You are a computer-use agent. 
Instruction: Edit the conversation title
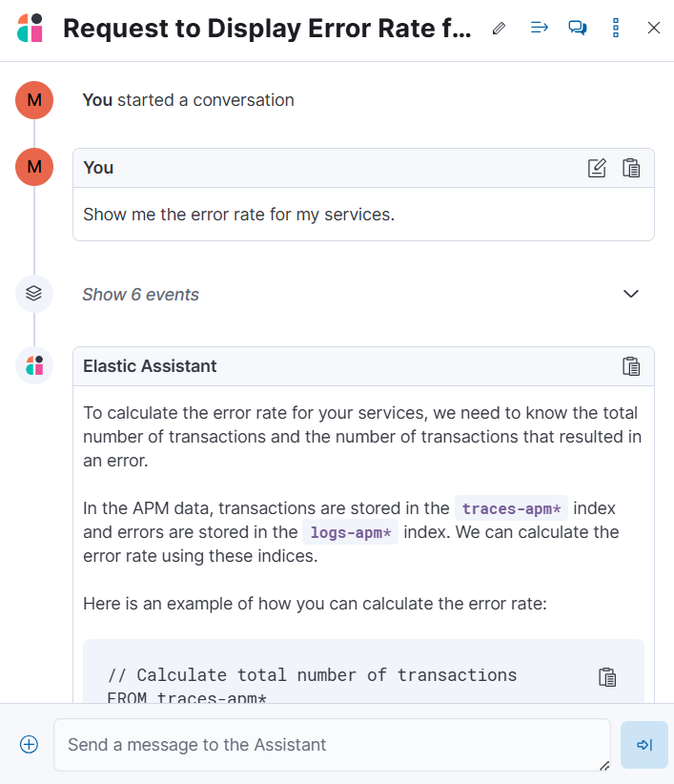click(x=499, y=28)
